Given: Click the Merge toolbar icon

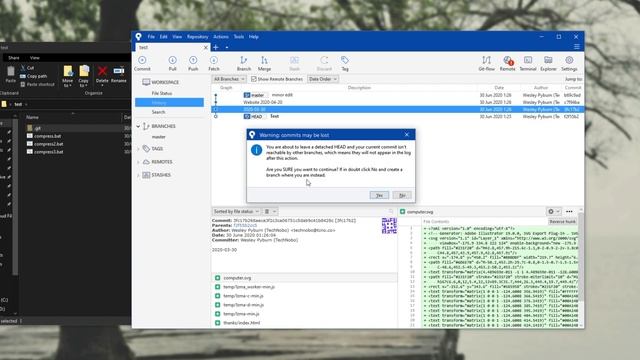Looking at the screenshot, I should pyautogui.click(x=264, y=64).
